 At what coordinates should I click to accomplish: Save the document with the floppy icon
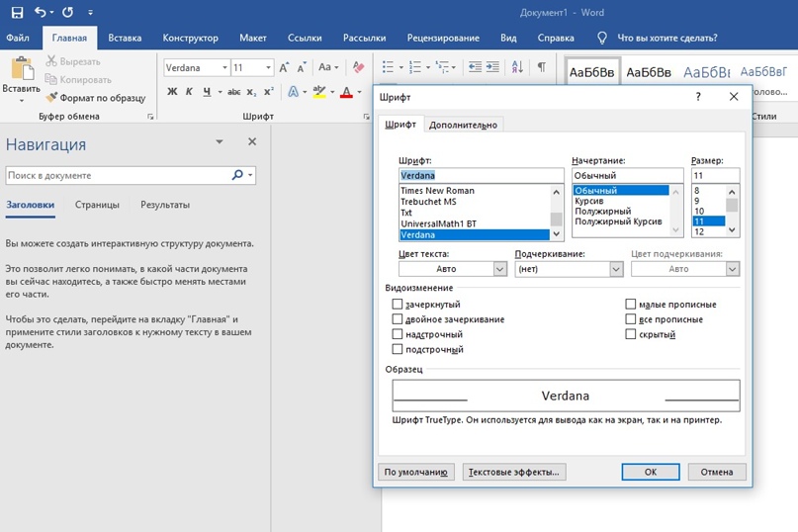[x=17, y=12]
